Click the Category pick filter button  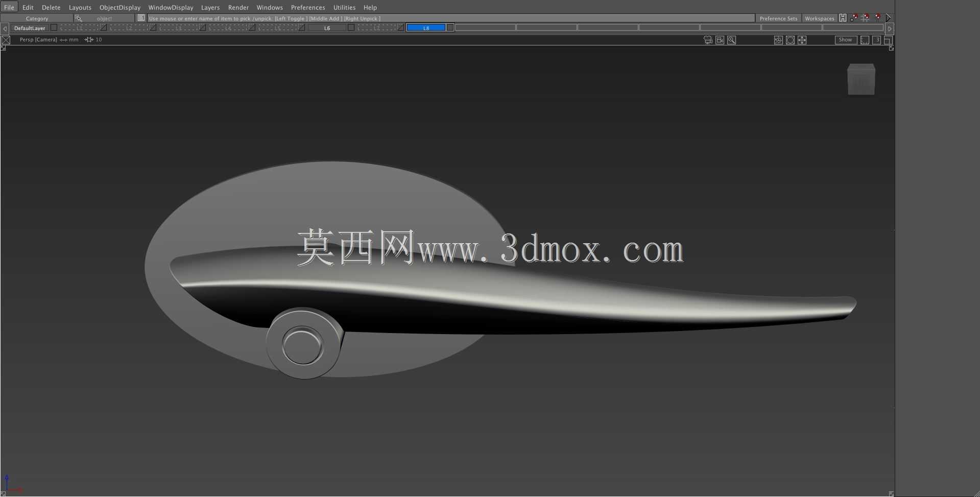click(37, 18)
